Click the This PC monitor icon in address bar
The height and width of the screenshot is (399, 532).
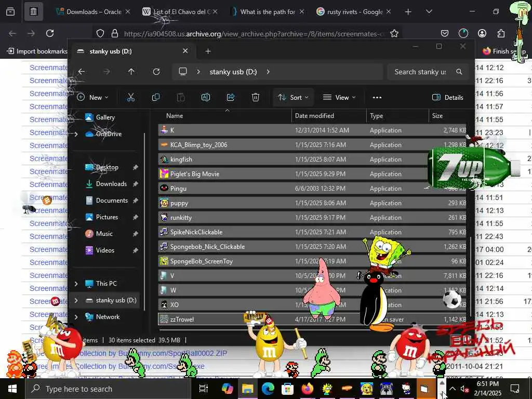[183, 72]
